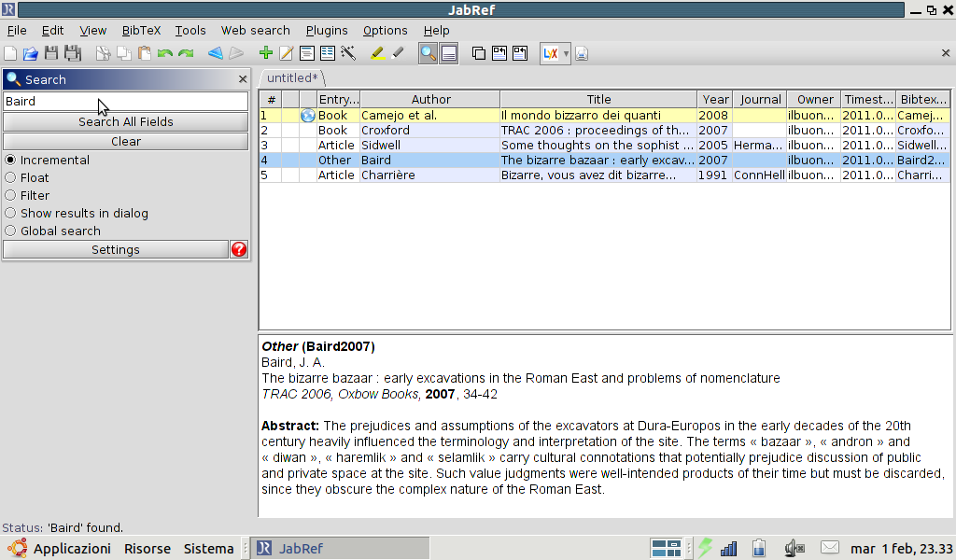Click the web link icon in Camejo row
The image size is (956, 560).
[308, 115]
